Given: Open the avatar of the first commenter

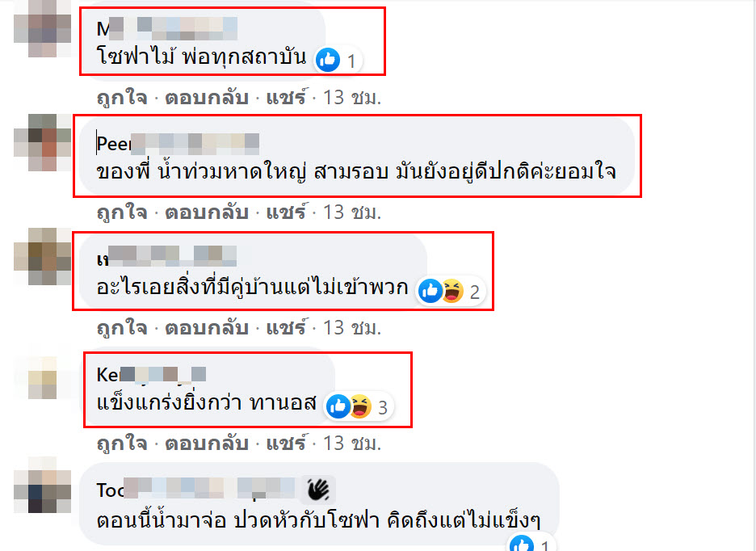Looking at the screenshot, I should 43,29.
